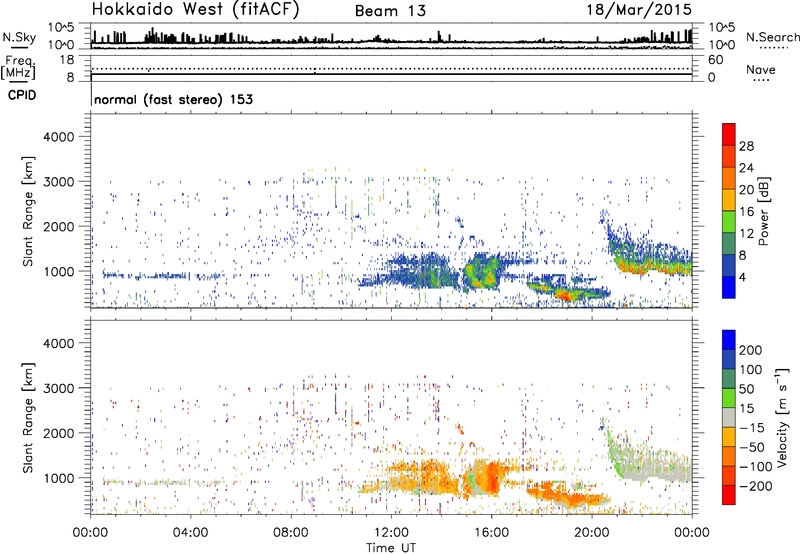The height and width of the screenshot is (554, 800).
Task: Click the '12:00' time tick label
Action: click(391, 533)
